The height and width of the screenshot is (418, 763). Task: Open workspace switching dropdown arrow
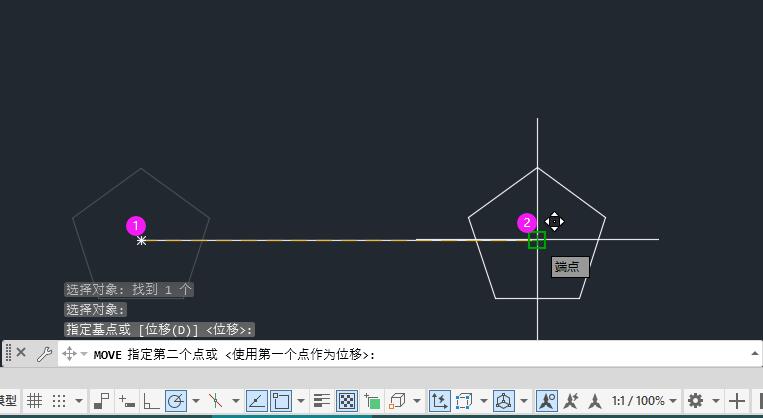click(x=716, y=401)
